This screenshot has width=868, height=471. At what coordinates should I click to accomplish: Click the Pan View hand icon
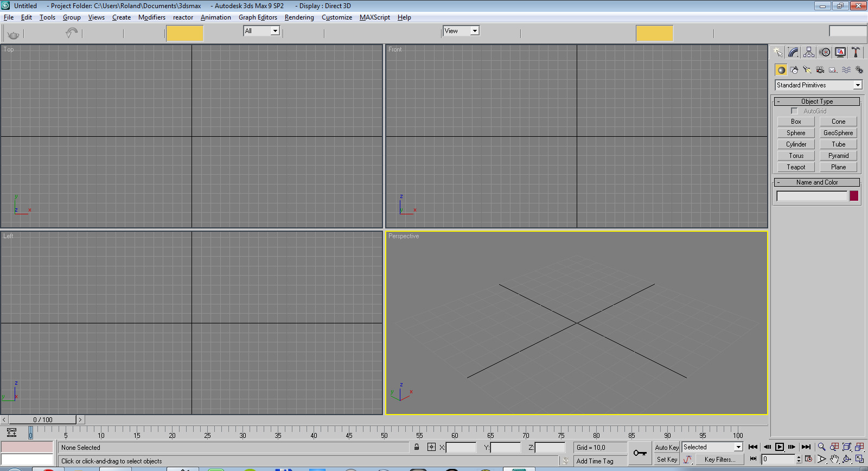click(834, 459)
